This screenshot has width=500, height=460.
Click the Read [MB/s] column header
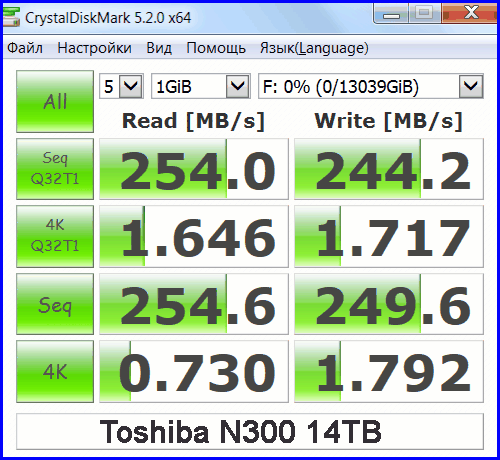pyautogui.click(x=193, y=121)
